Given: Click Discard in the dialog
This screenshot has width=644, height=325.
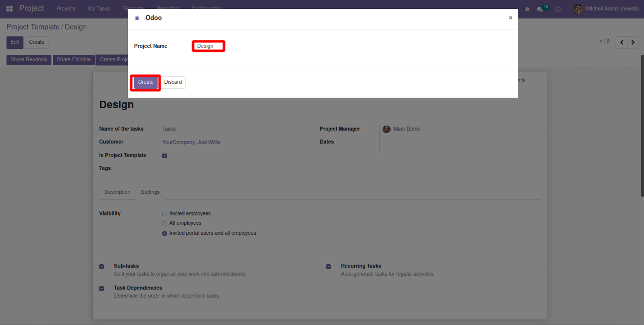Looking at the screenshot, I should click(173, 82).
